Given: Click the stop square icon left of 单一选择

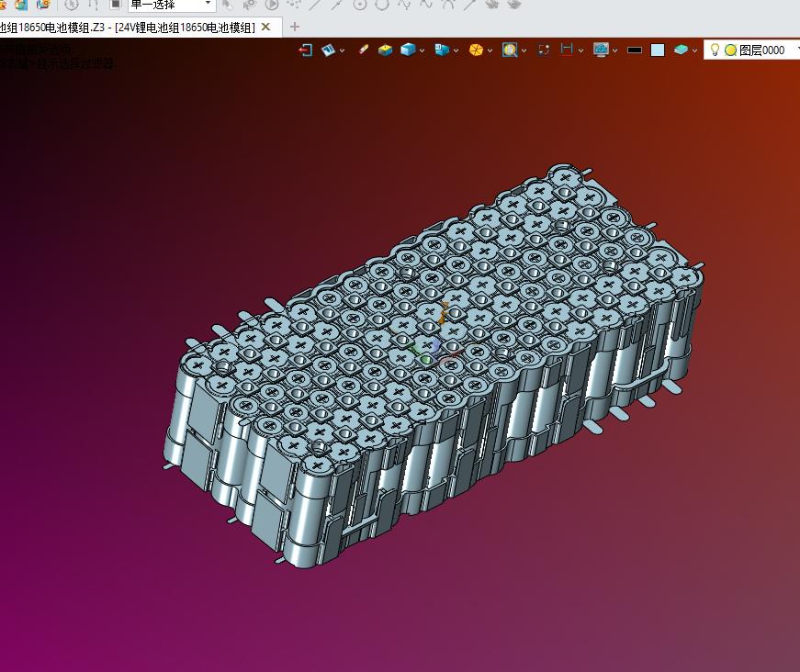Looking at the screenshot, I should pyautogui.click(x=116, y=5).
